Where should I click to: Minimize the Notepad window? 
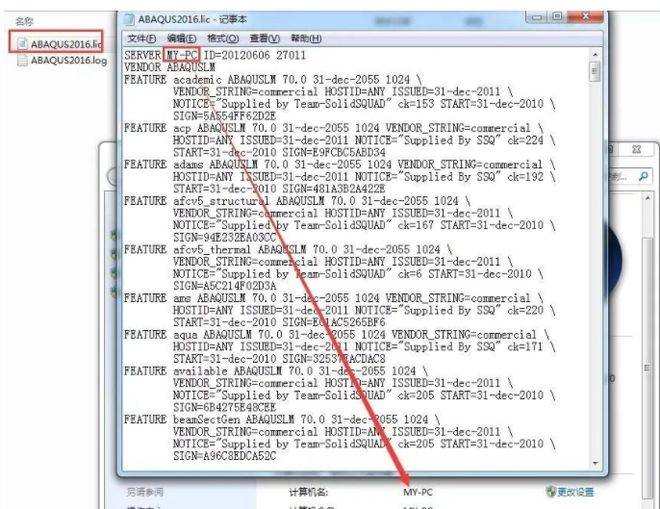[536, 17]
